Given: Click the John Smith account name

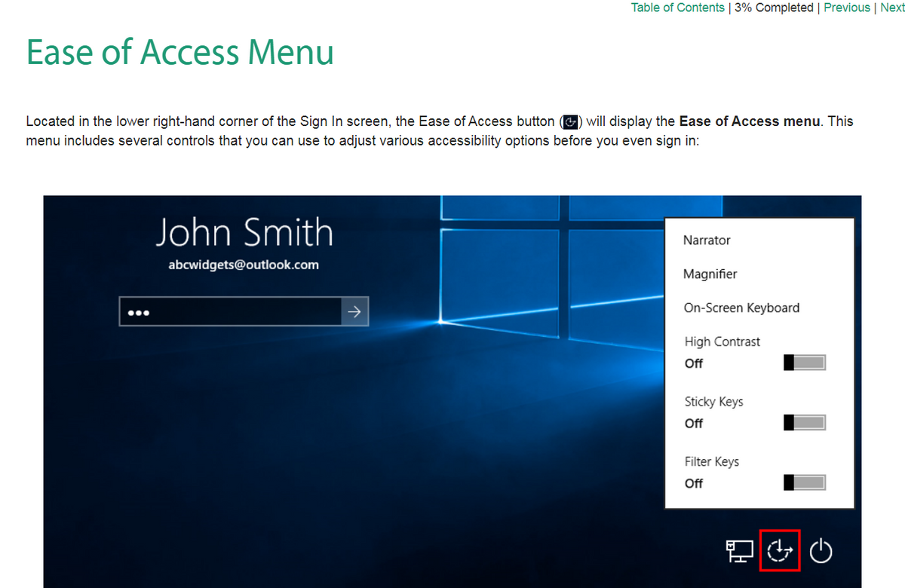Looking at the screenshot, I should point(244,232).
